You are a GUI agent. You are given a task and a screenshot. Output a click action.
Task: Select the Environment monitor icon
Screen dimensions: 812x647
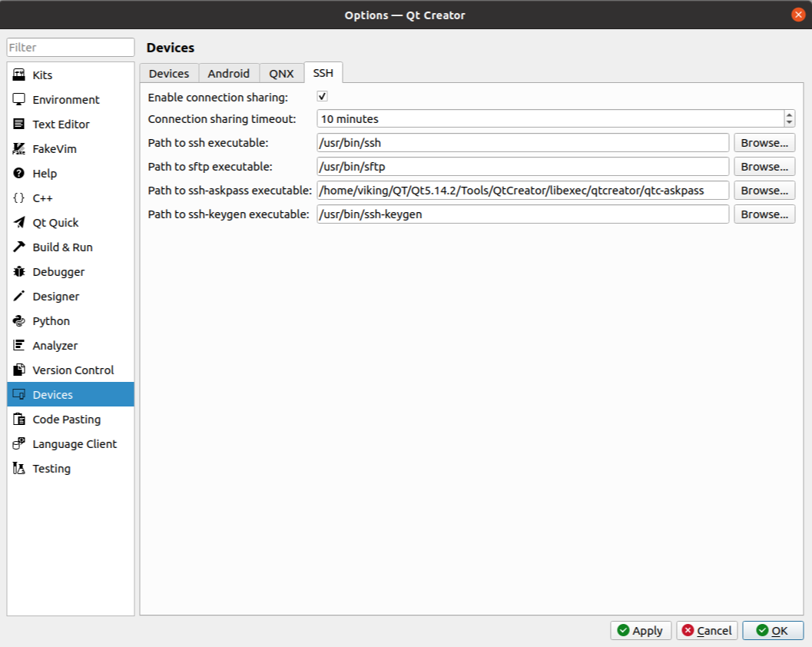[x=18, y=99]
